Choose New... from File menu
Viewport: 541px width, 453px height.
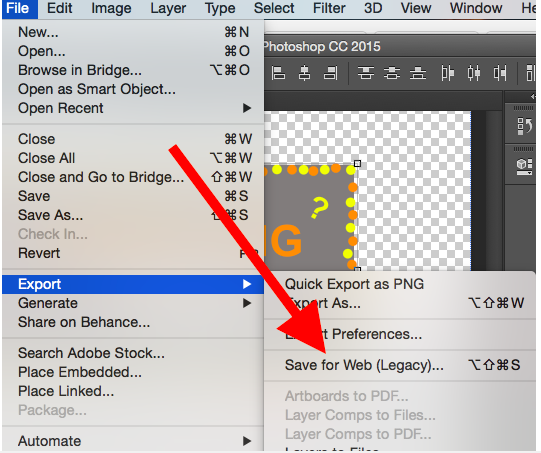click(x=133, y=32)
